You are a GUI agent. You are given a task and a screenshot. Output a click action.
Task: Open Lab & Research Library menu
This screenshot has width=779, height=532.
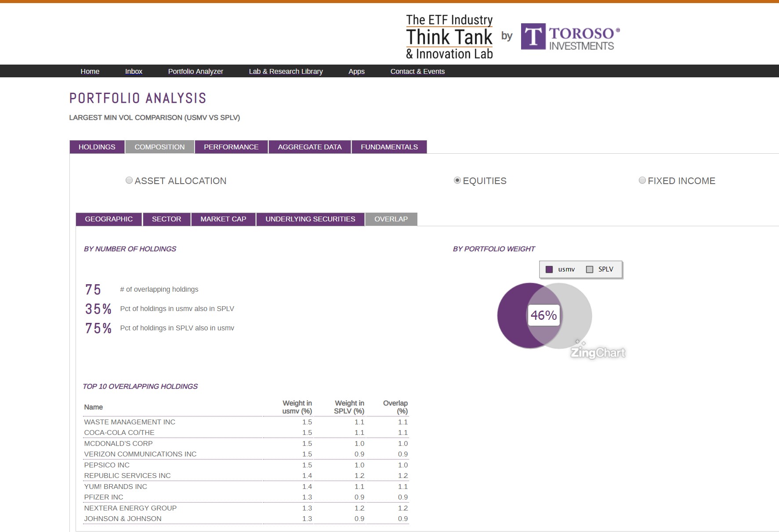click(286, 71)
